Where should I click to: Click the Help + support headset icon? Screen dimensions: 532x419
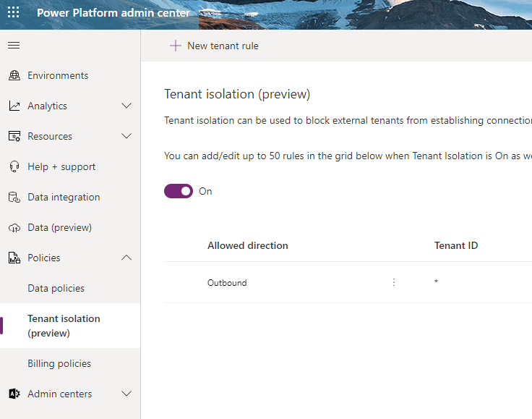click(x=14, y=167)
